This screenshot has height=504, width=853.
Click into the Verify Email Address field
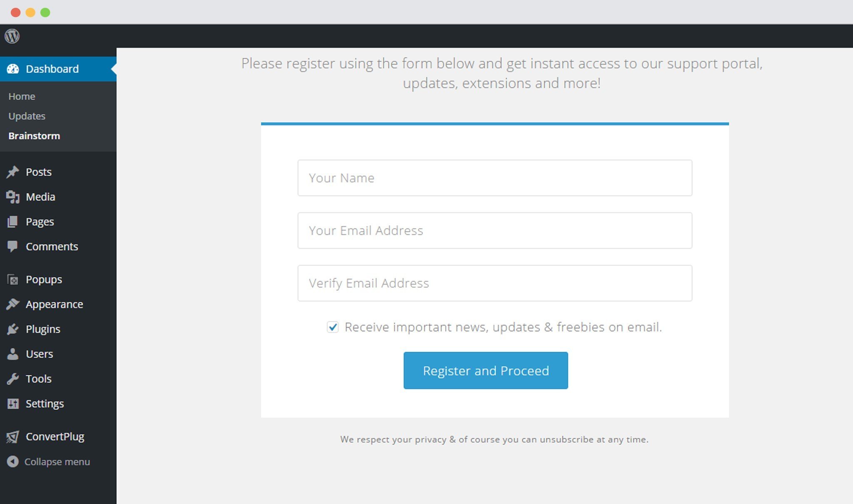[x=495, y=283]
